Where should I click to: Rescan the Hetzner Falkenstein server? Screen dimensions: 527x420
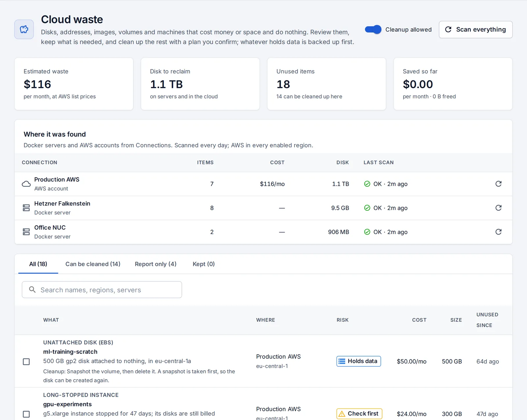coord(498,208)
